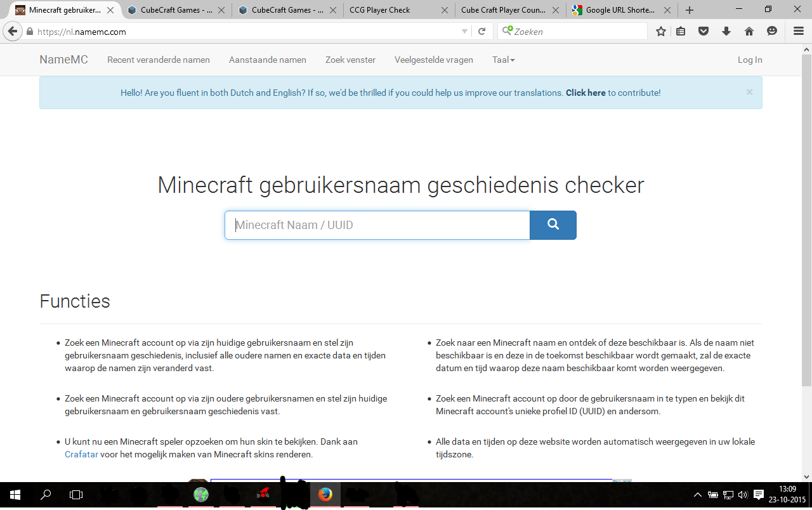Image resolution: width=812 pixels, height=510 pixels.
Task: Bookmark this page with the star icon
Action: point(661,31)
